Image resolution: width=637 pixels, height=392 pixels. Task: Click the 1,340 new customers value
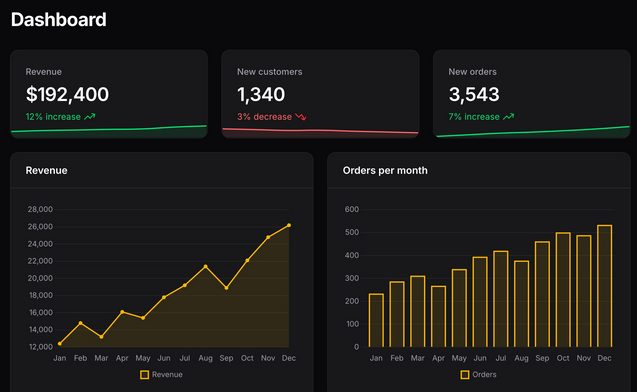point(261,94)
